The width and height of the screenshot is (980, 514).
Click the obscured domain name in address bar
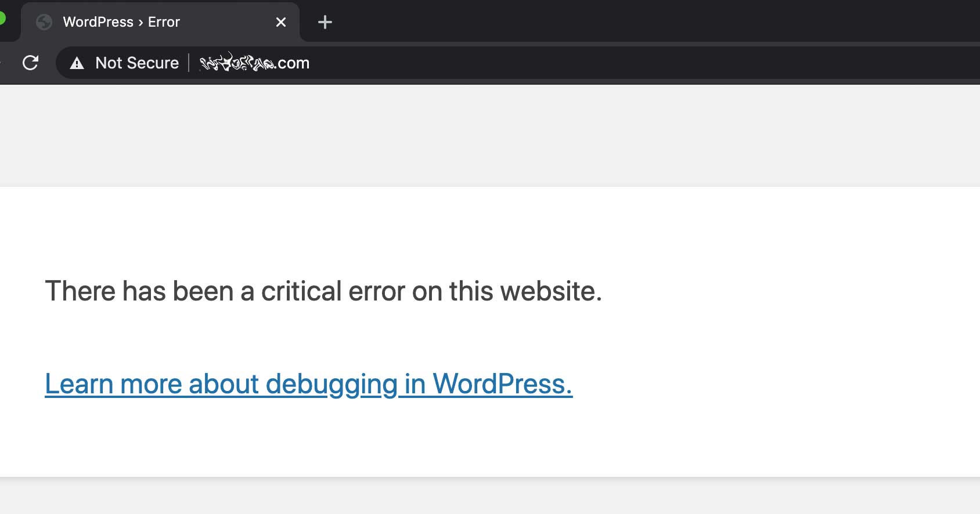(x=237, y=63)
